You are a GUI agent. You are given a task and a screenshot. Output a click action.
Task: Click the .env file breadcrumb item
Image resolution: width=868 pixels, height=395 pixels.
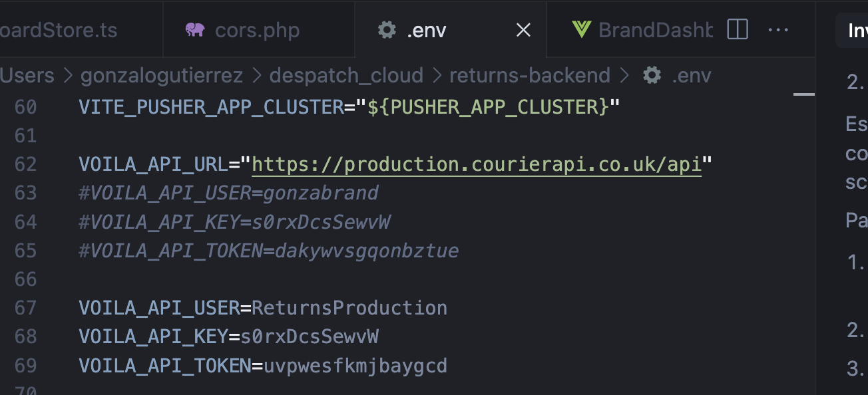pyautogui.click(x=691, y=75)
